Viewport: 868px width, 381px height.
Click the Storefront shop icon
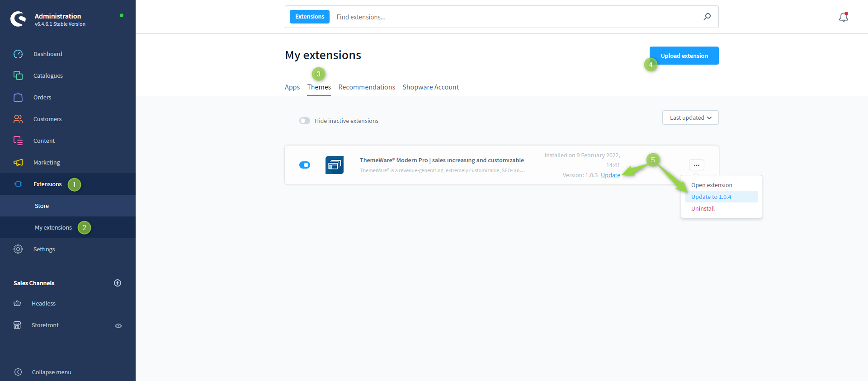pos(17,325)
